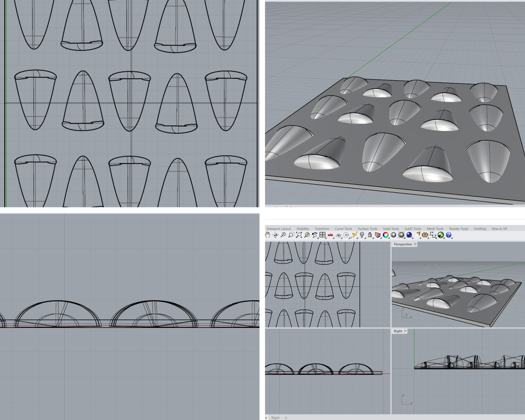Select the Right viewport tab at bottom

point(275,418)
